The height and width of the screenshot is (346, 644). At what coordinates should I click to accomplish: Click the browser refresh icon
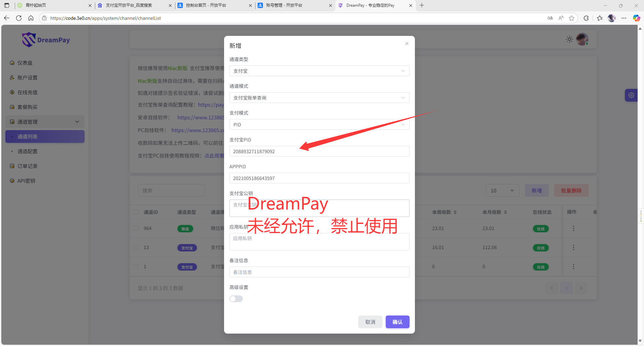coord(19,18)
